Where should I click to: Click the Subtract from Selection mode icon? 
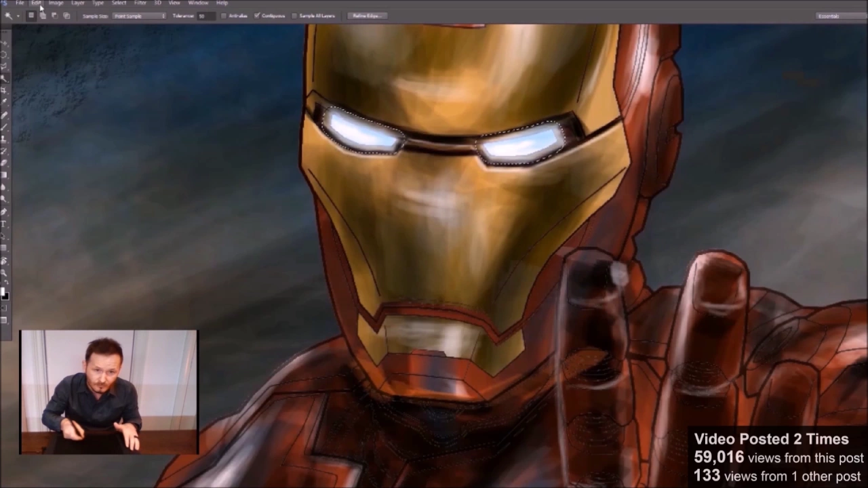tap(54, 16)
